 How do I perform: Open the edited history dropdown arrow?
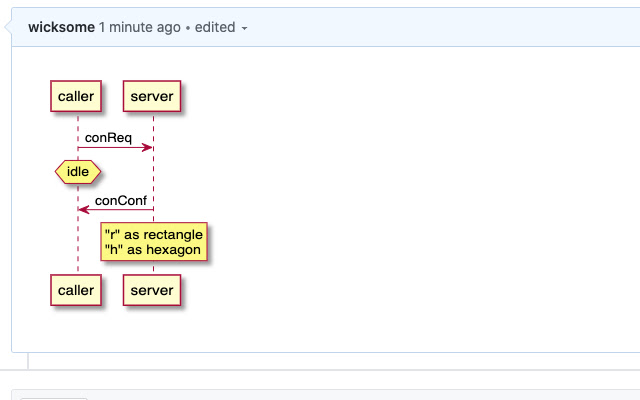244,29
